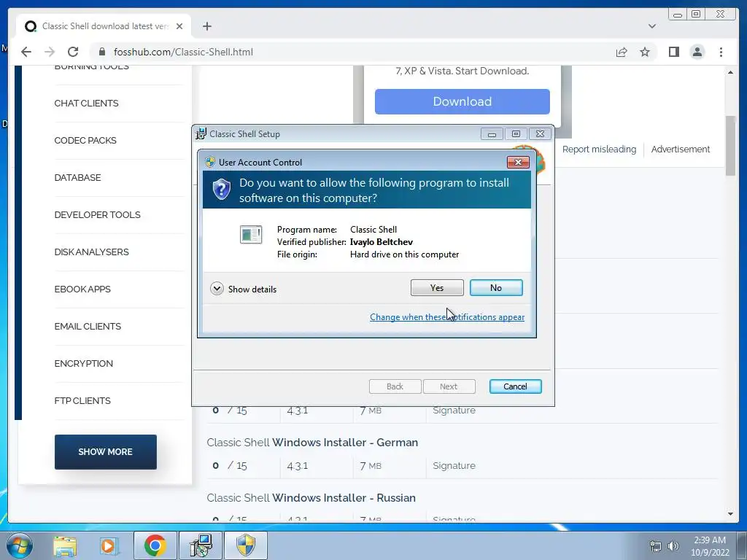Open DATABASE category

77,178
